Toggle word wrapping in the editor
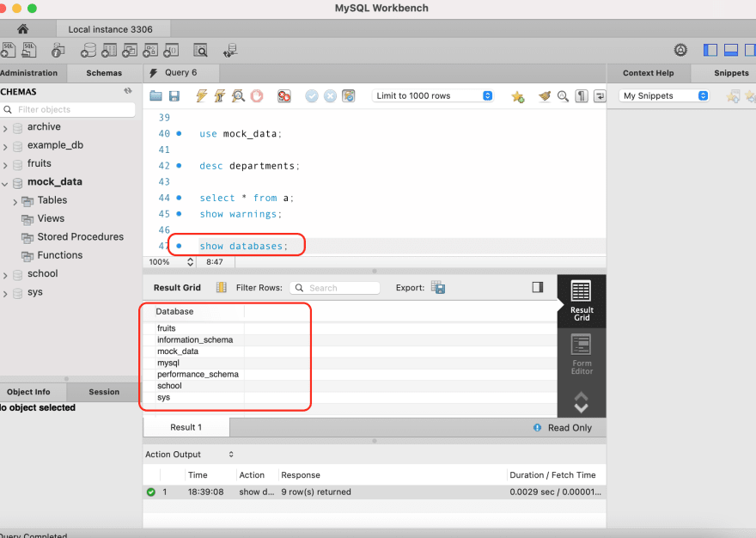Viewport: 756px width, 538px height. pyautogui.click(x=600, y=96)
